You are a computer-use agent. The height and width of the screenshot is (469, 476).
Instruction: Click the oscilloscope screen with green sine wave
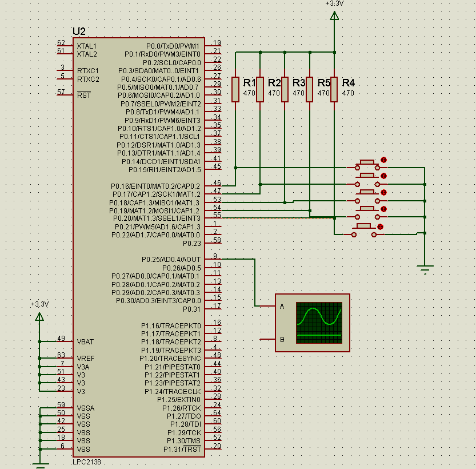(319, 323)
